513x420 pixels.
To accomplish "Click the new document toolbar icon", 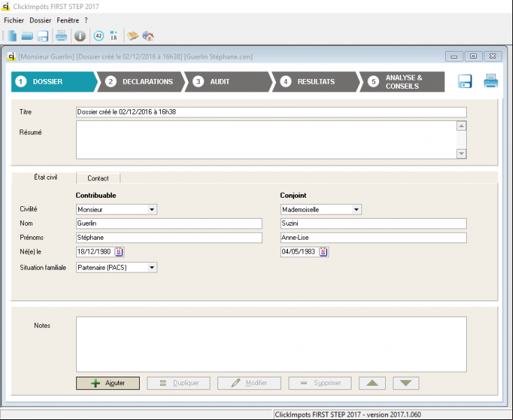I will point(12,36).
